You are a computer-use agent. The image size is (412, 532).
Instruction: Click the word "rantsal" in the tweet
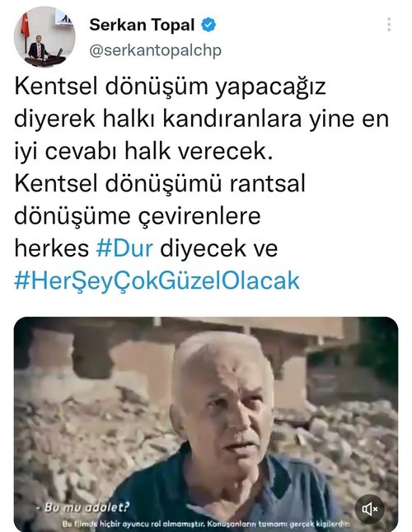(x=267, y=184)
